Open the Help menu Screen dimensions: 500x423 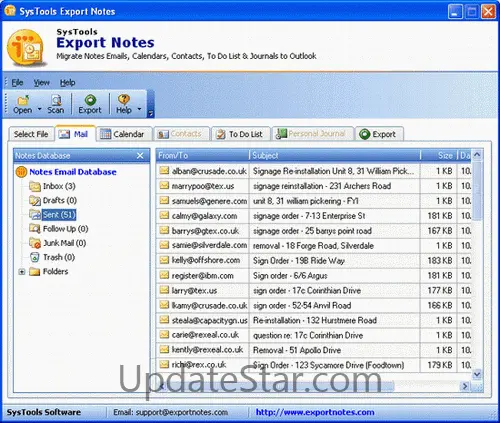coord(67,82)
